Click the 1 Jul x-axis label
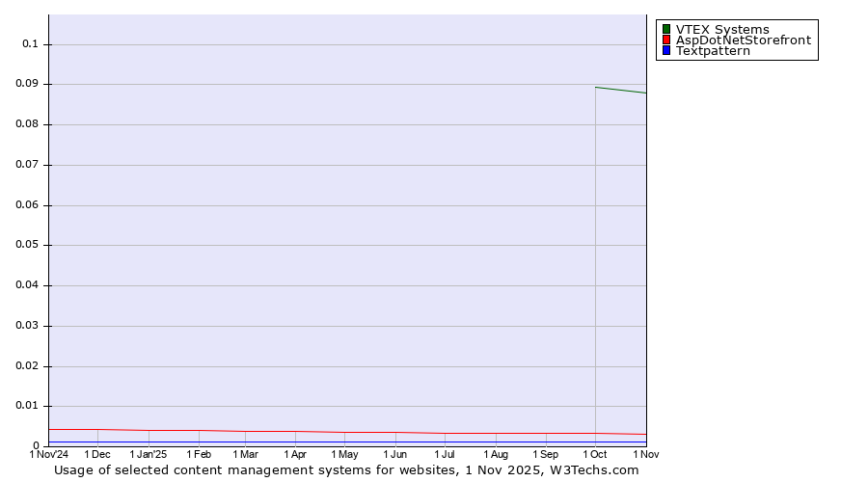This screenshot has width=868, height=482. pyautogui.click(x=445, y=454)
